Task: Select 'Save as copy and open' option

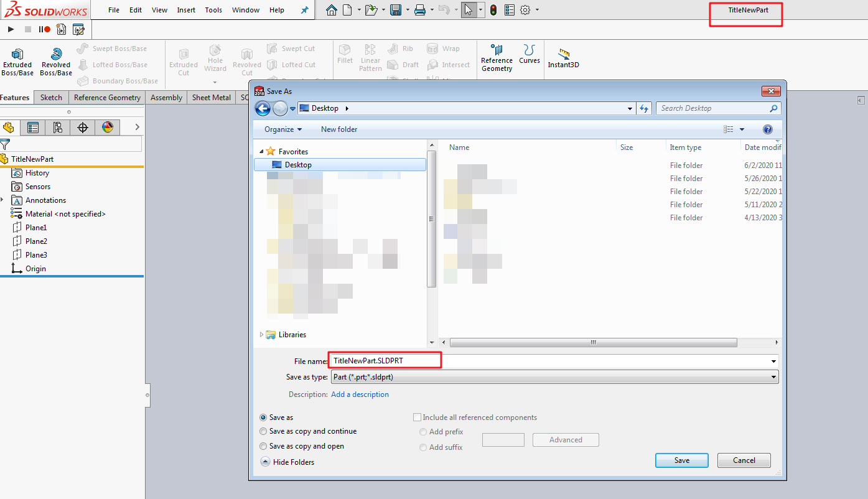Action: tap(264, 446)
